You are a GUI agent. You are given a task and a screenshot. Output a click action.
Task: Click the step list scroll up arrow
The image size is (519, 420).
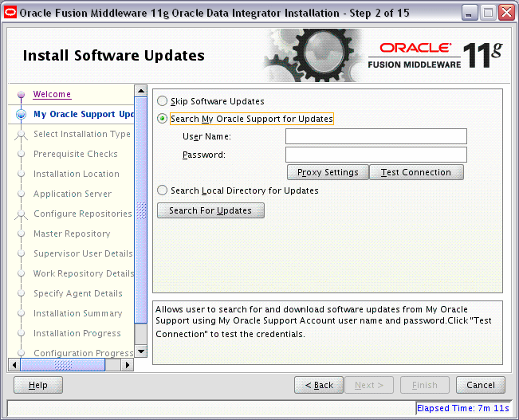click(141, 91)
